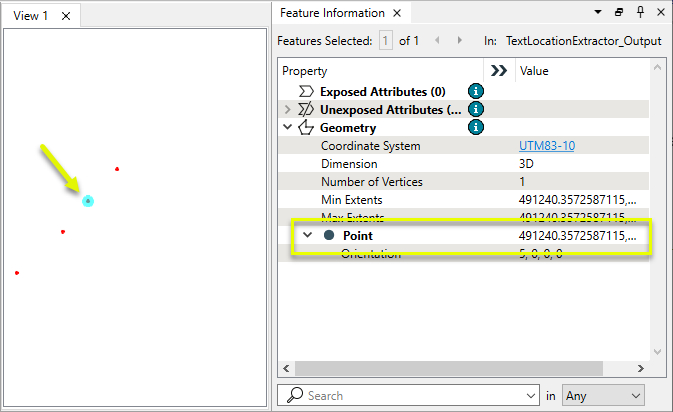Click info icon beside Geometry
Viewport: 673px width, 412px height.
point(476,127)
